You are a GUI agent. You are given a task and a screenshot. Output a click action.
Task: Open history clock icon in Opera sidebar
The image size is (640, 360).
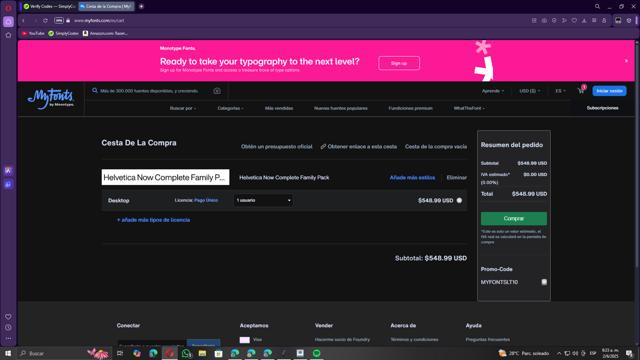8,327
